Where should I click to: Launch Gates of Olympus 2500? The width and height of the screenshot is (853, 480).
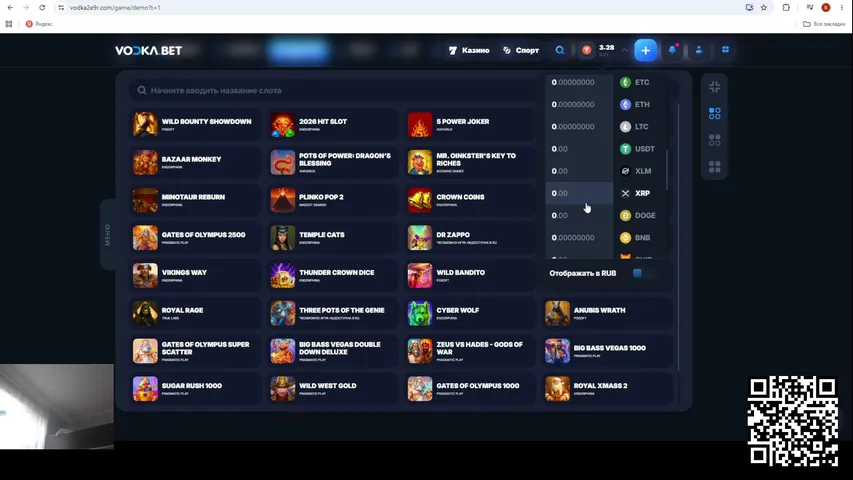point(195,238)
